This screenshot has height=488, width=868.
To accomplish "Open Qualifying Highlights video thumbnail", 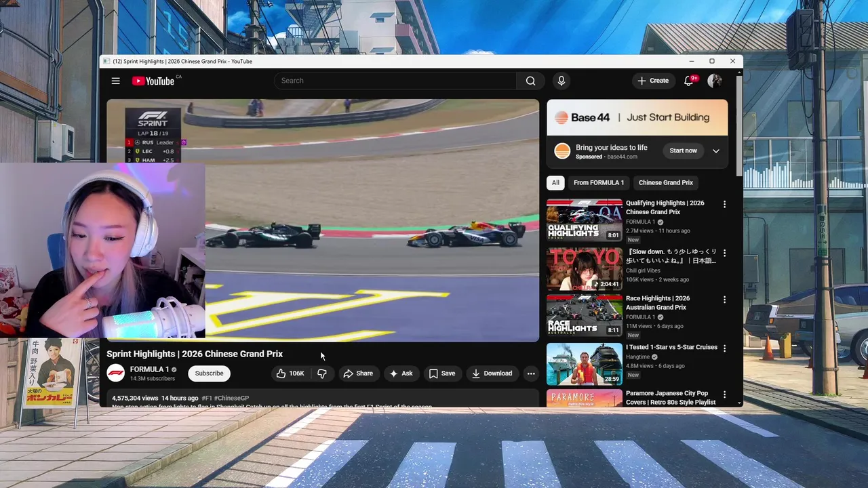I will (x=585, y=220).
